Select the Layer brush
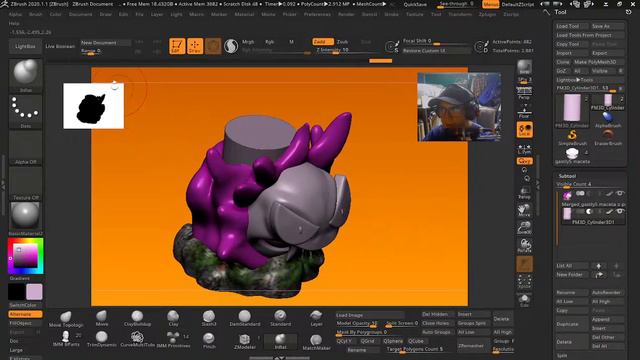 (x=316, y=318)
